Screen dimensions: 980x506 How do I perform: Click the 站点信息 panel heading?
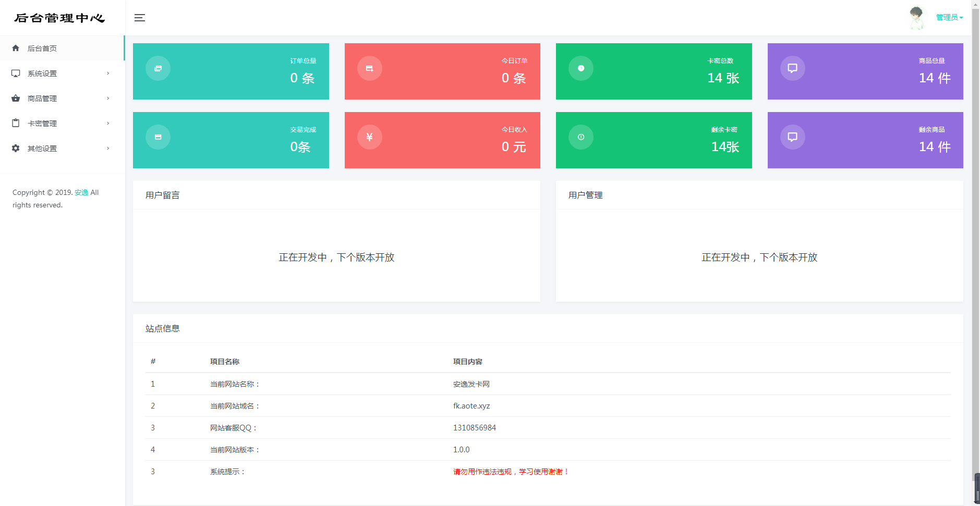click(163, 328)
